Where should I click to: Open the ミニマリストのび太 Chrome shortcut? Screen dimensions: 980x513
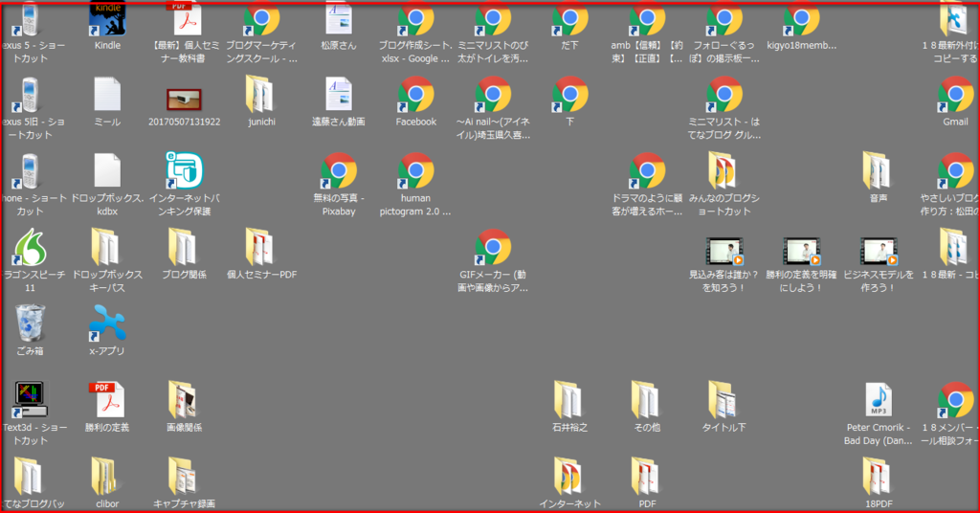[493, 19]
